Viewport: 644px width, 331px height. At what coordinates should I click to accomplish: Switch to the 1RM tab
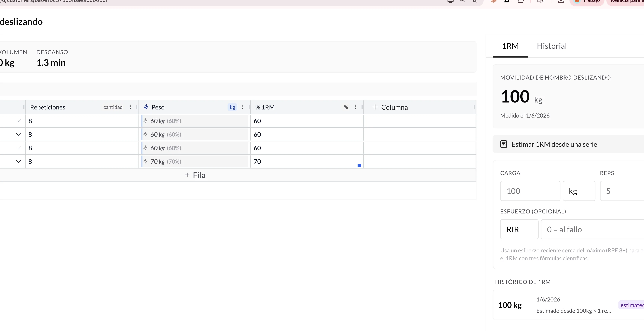pyautogui.click(x=510, y=46)
